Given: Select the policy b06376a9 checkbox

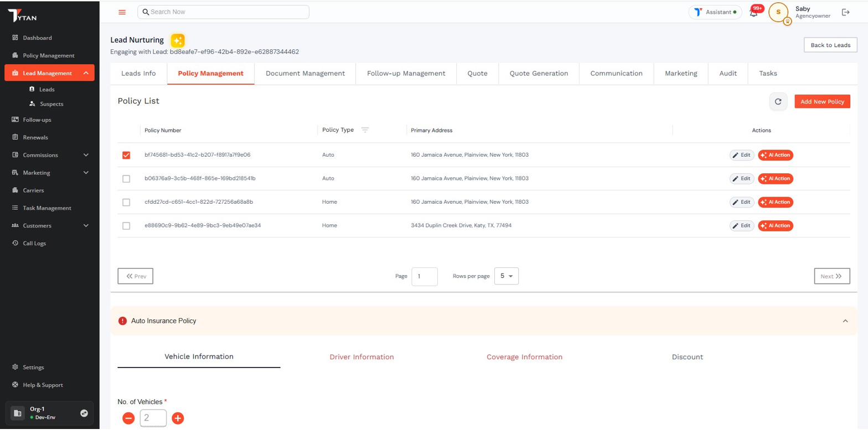Looking at the screenshot, I should 126,179.
